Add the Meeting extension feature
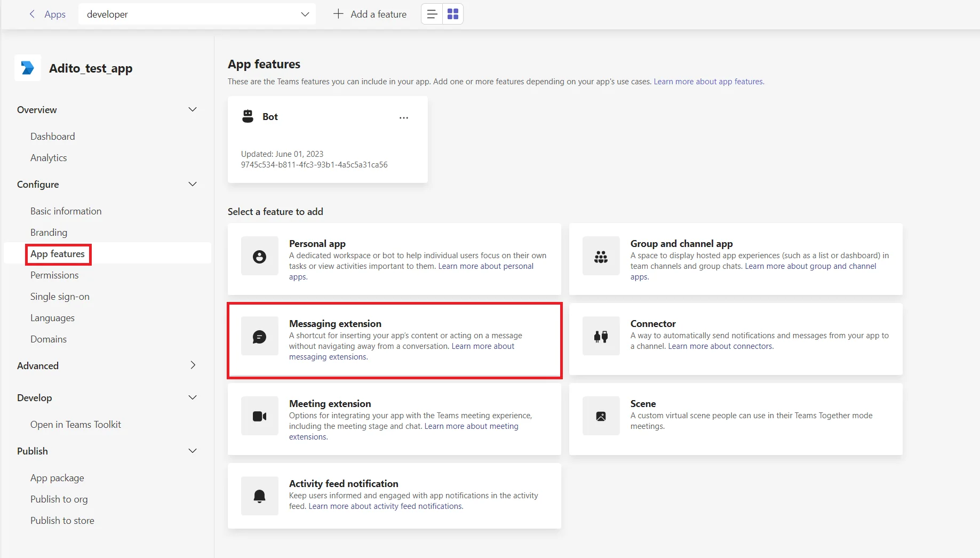 [x=394, y=419]
